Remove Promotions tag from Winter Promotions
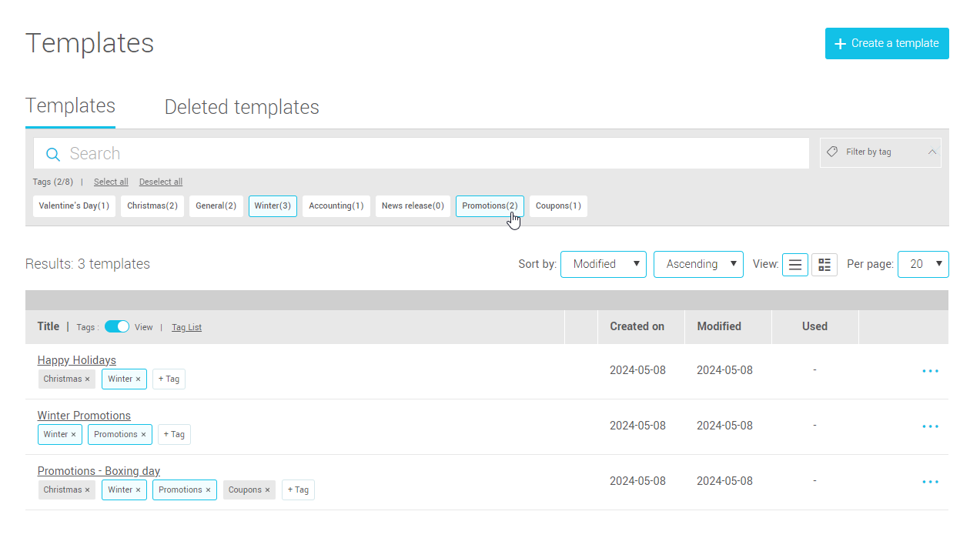 click(x=143, y=435)
